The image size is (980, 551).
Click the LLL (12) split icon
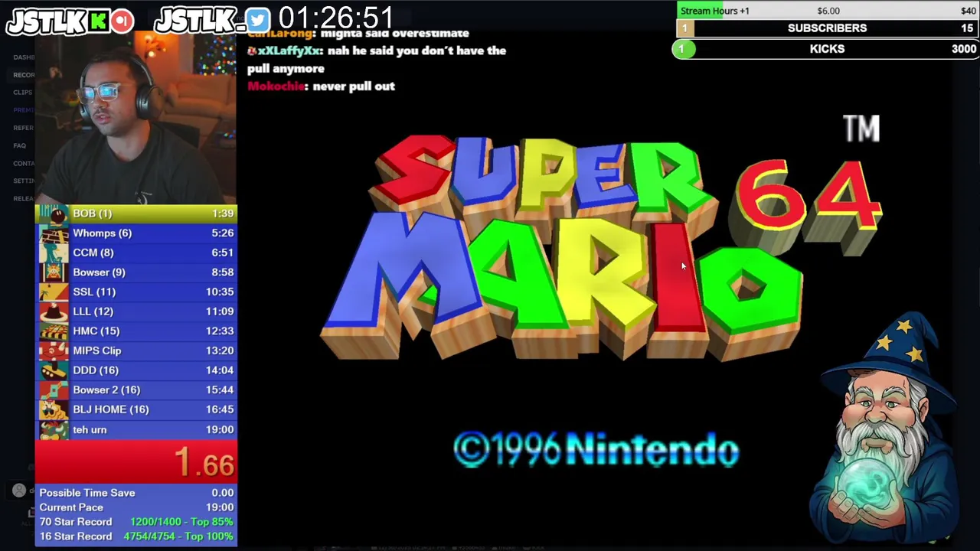(x=54, y=311)
